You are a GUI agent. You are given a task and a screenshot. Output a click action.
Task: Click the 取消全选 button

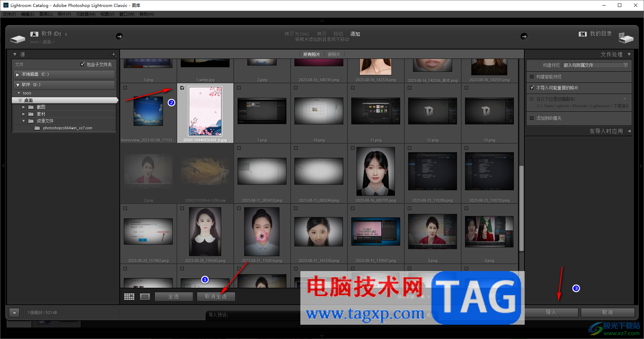click(x=216, y=296)
